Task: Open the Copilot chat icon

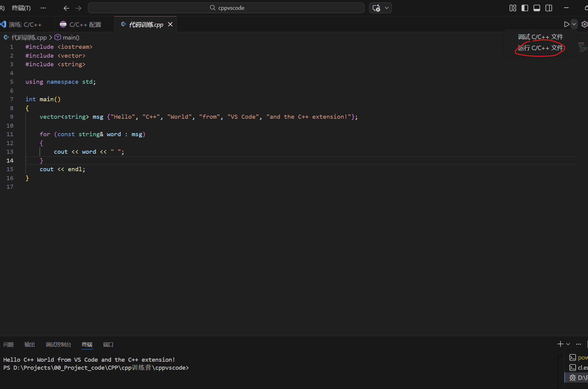Action: 376,8
